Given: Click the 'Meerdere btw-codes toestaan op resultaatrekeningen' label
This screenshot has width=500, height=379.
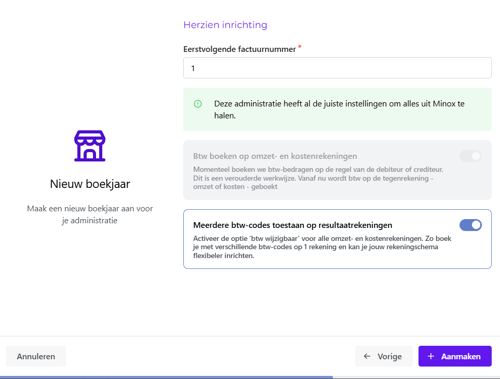Looking at the screenshot, I should [x=293, y=225].
